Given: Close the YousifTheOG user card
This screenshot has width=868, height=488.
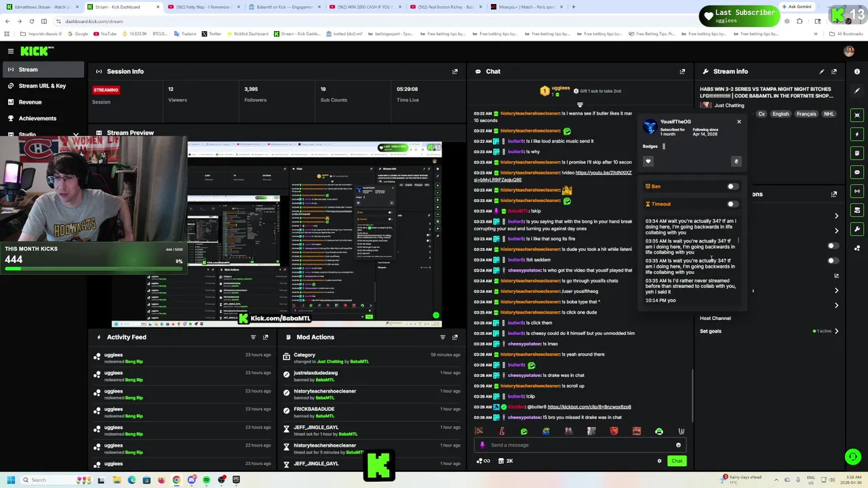Looking at the screenshot, I should coord(739,122).
